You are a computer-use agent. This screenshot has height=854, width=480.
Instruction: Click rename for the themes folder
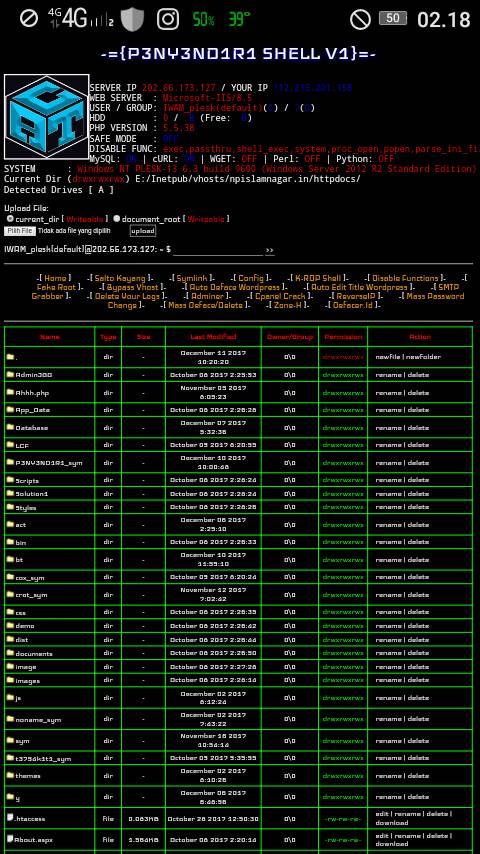point(388,775)
